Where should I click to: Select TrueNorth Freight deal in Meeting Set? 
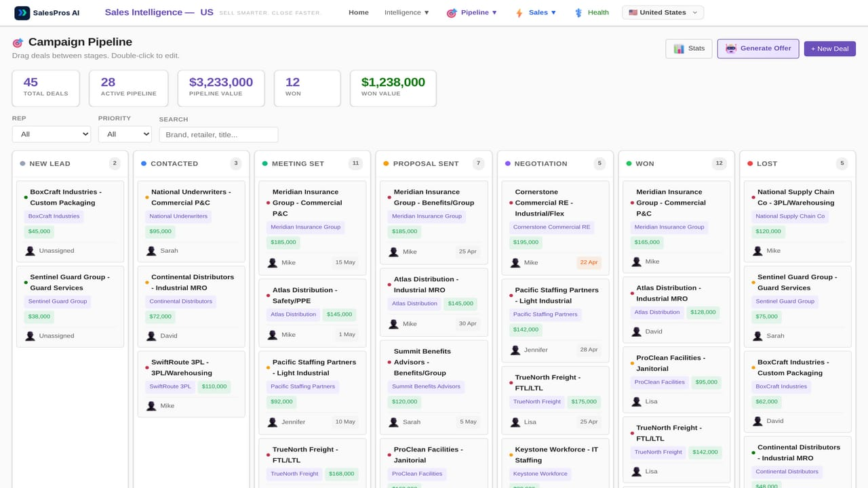click(x=305, y=455)
